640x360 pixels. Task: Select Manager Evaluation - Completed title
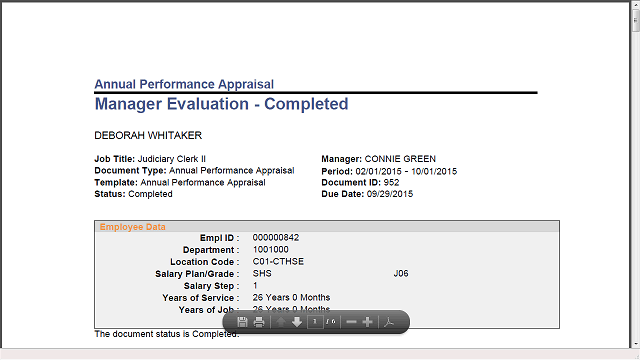point(221,104)
